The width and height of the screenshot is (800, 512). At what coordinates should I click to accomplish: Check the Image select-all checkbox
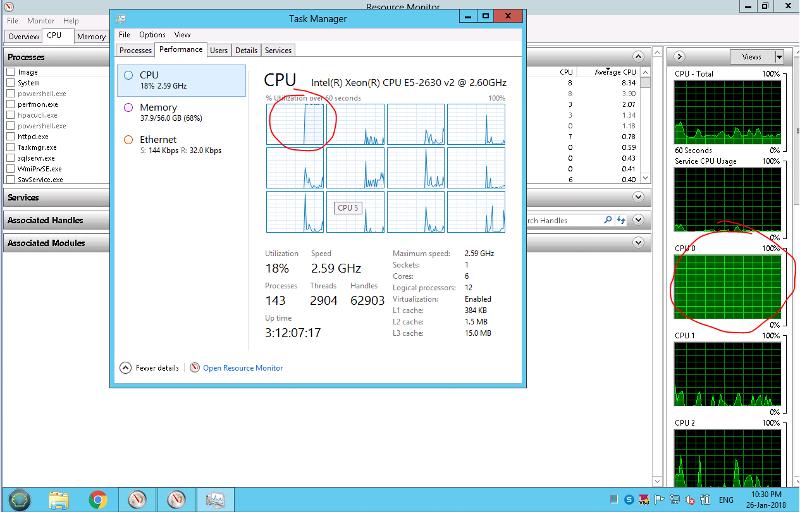click(x=10, y=72)
